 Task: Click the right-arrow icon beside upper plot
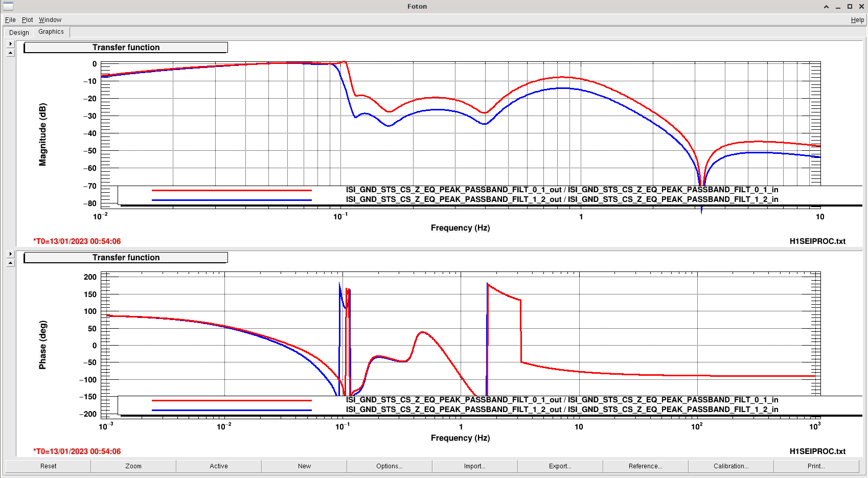[x=10, y=44]
